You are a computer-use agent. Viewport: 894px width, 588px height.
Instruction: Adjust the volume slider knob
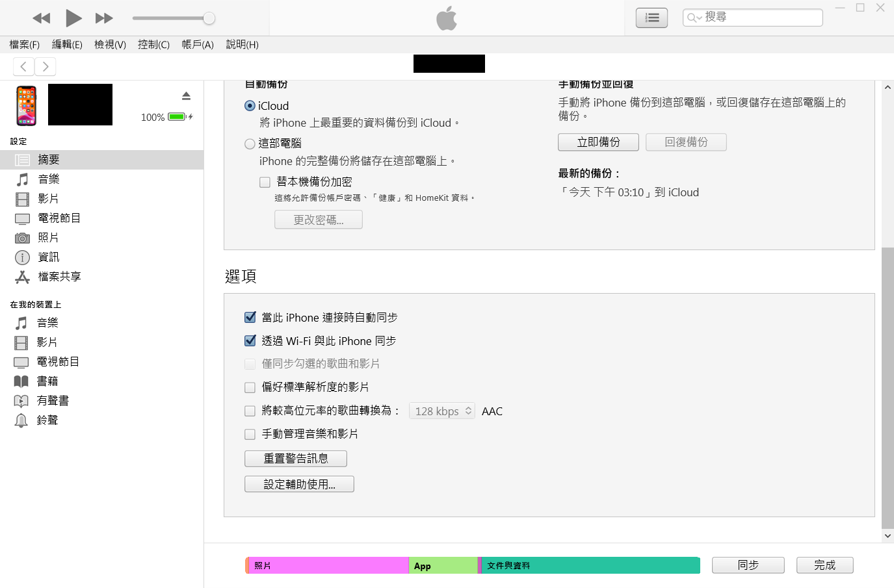[x=209, y=18]
